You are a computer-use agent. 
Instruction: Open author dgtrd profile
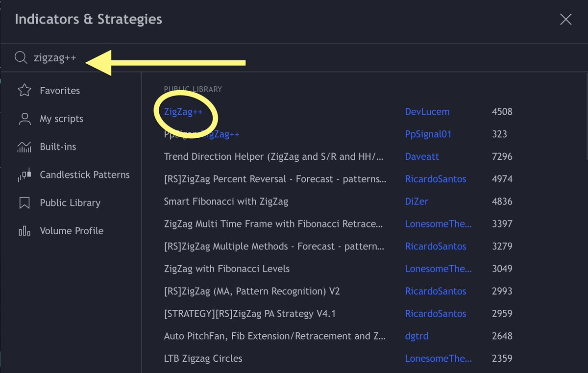click(417, 336)
